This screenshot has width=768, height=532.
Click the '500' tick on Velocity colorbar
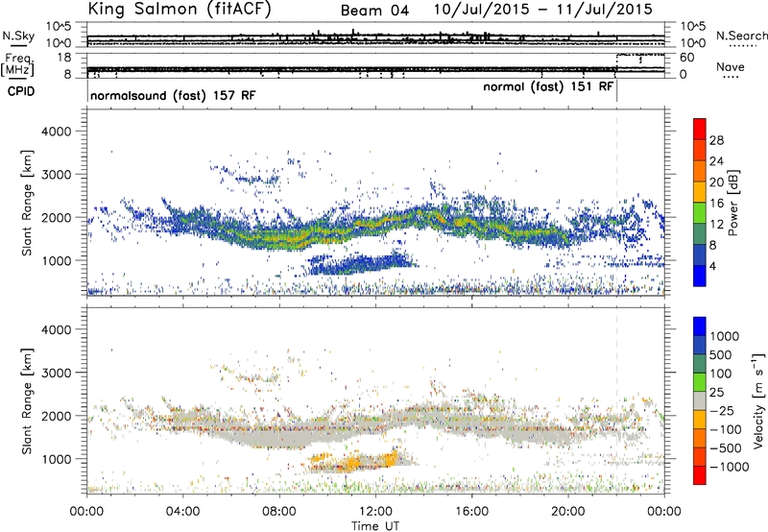pyautogui.click(x=721, y=354)
